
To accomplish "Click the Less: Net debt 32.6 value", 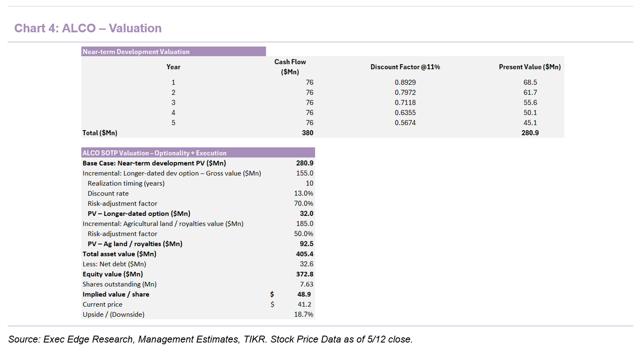I will (307, 264).
